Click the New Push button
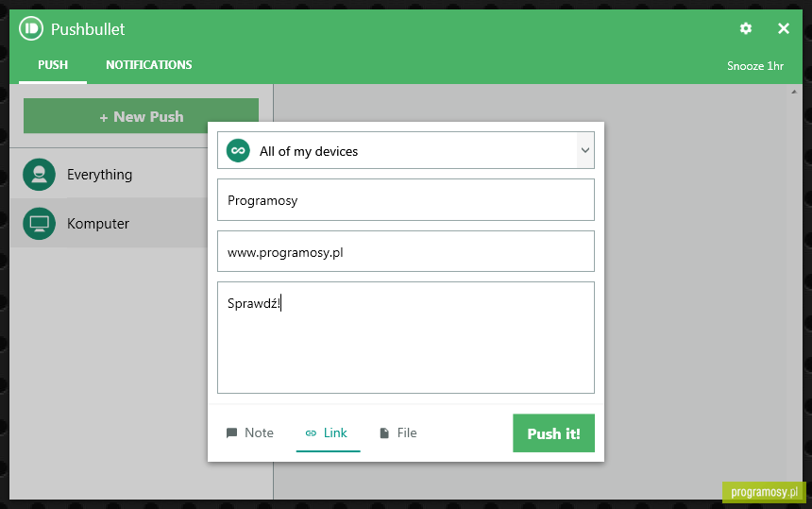The height and width of the screenshot is (509, 812). (x=141, y=116)
